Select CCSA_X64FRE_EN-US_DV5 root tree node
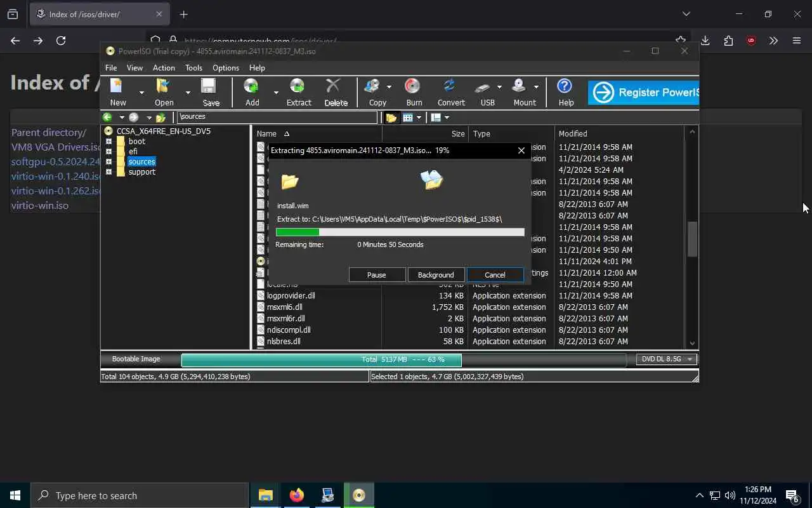This screenshot has height=508, width=812. pyautogui.click(x=164, y=131)
